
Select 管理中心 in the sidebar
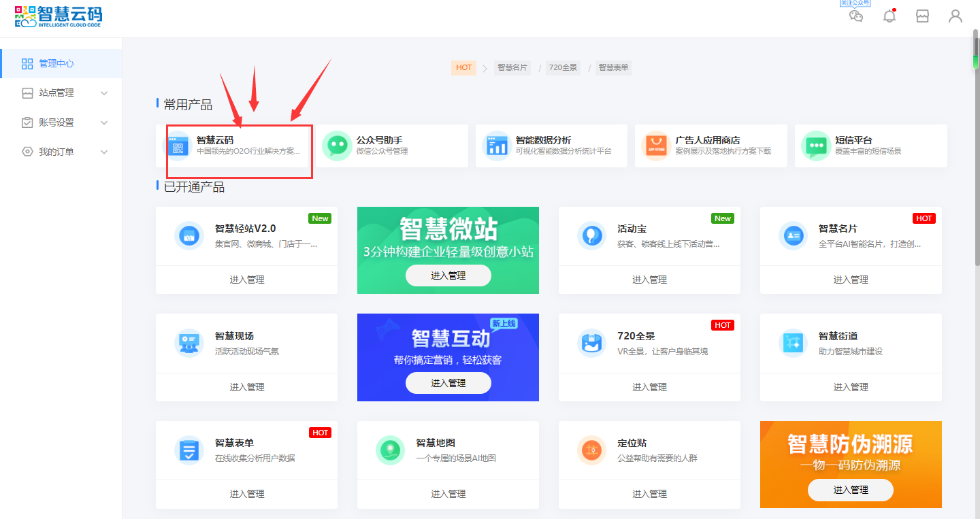point(56,63)
